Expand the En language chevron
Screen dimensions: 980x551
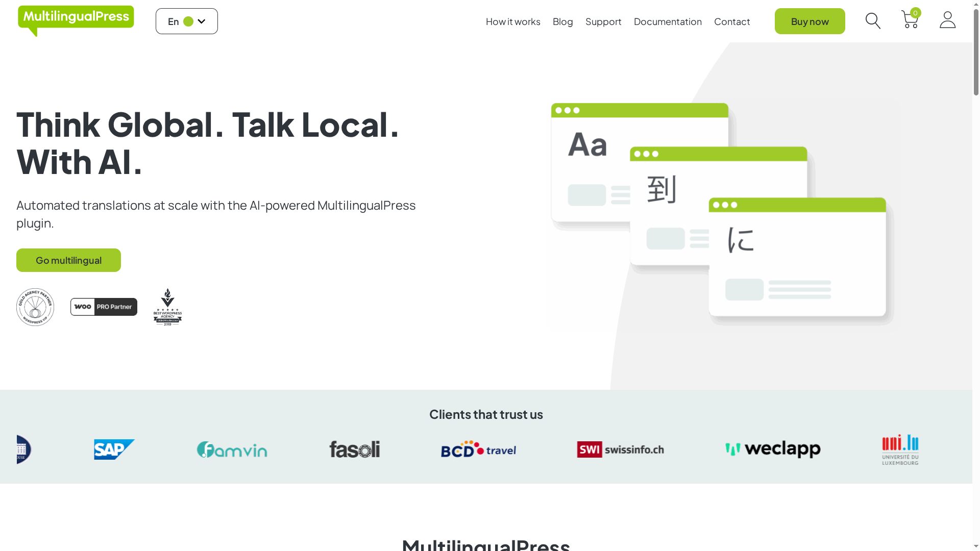pos(201,21)
